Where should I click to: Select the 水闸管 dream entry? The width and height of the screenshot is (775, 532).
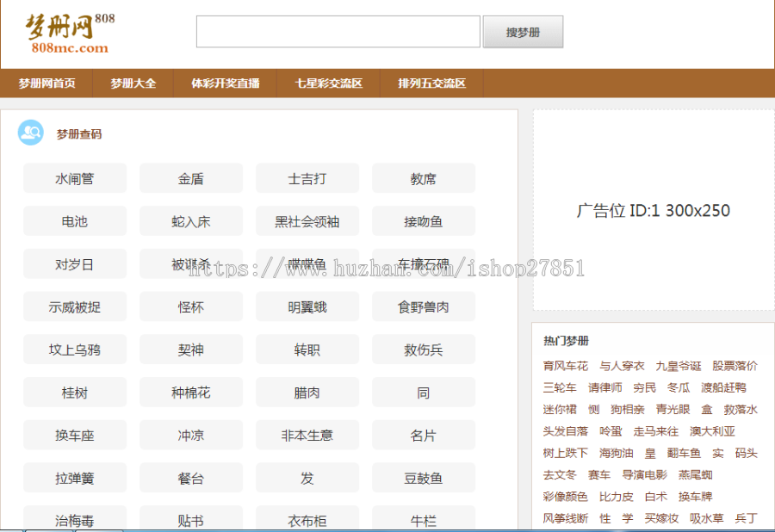click(x=74, y=178)
